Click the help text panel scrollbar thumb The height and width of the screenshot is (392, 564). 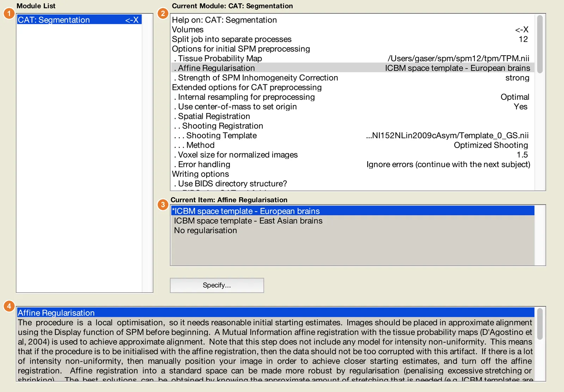coord(540,324)
